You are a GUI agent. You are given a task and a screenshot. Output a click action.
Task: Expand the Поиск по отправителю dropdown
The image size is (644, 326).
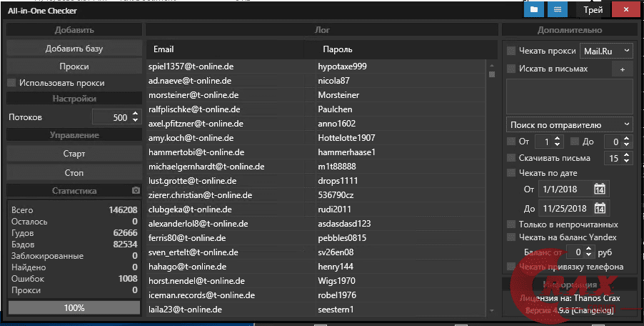pos(569,124)
